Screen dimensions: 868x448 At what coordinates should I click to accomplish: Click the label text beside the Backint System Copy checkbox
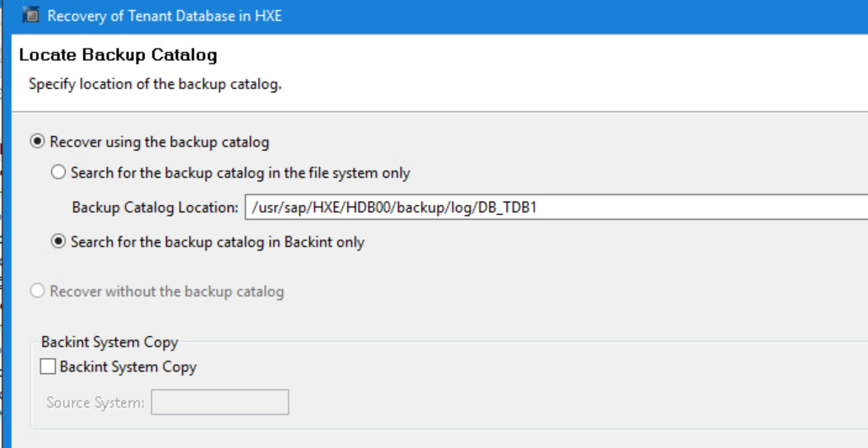[x=128, y=367]
